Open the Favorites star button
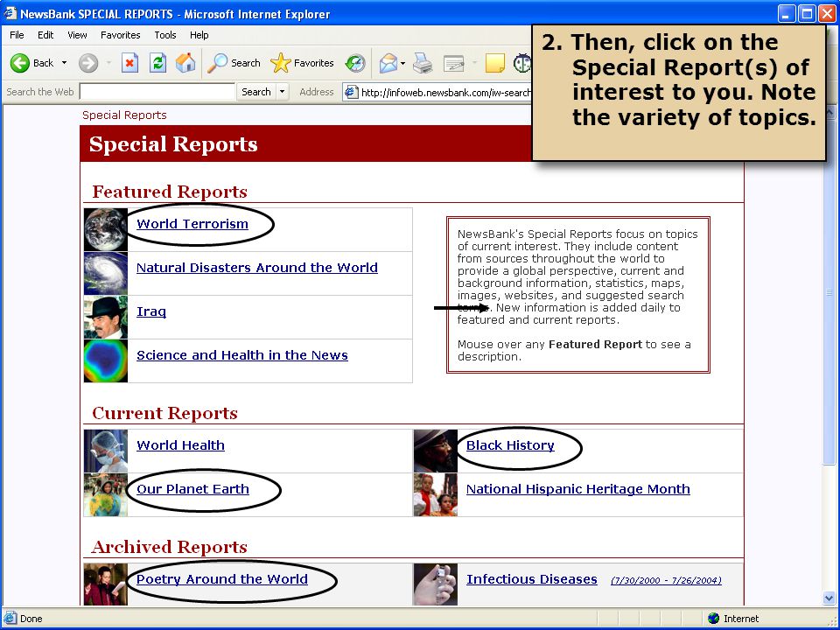This screenshot has height=630, width=840. click(302, 63)
